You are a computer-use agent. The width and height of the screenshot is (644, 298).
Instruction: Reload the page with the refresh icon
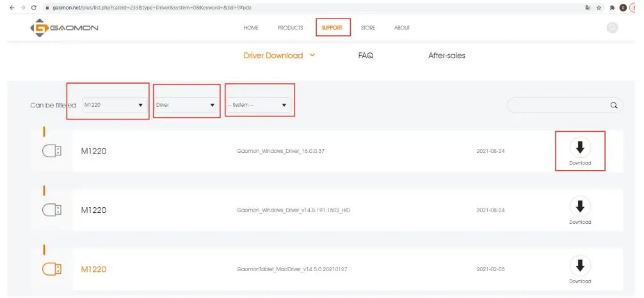[34, 8]
